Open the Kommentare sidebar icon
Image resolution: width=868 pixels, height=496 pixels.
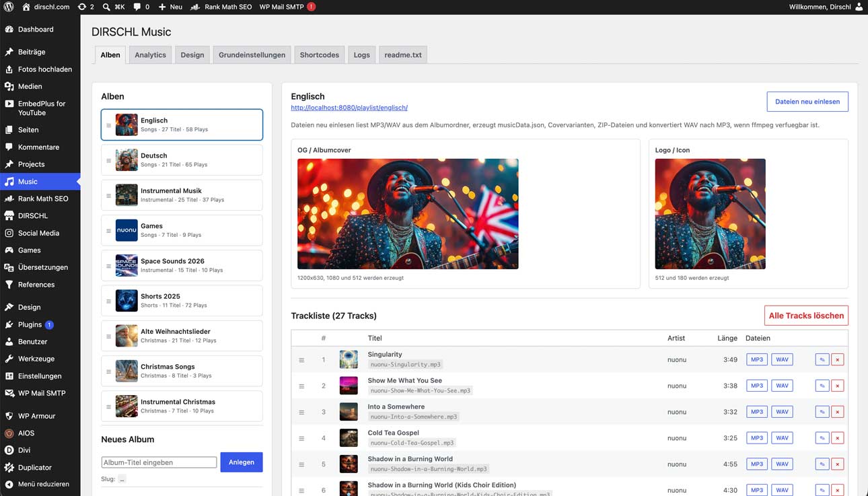(9, 147)
